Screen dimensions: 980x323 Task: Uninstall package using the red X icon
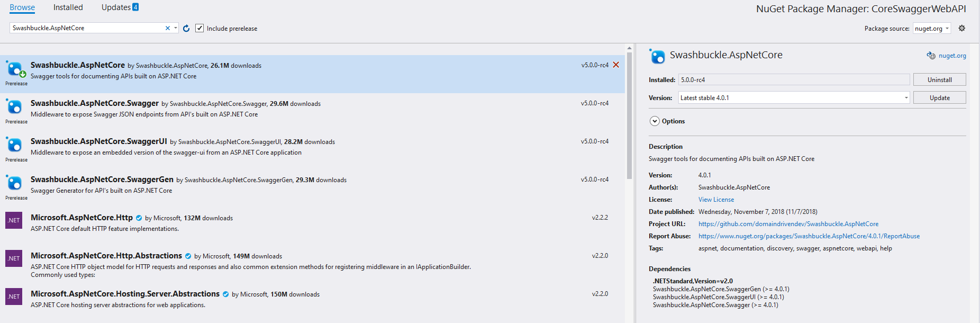pos(616,65)
